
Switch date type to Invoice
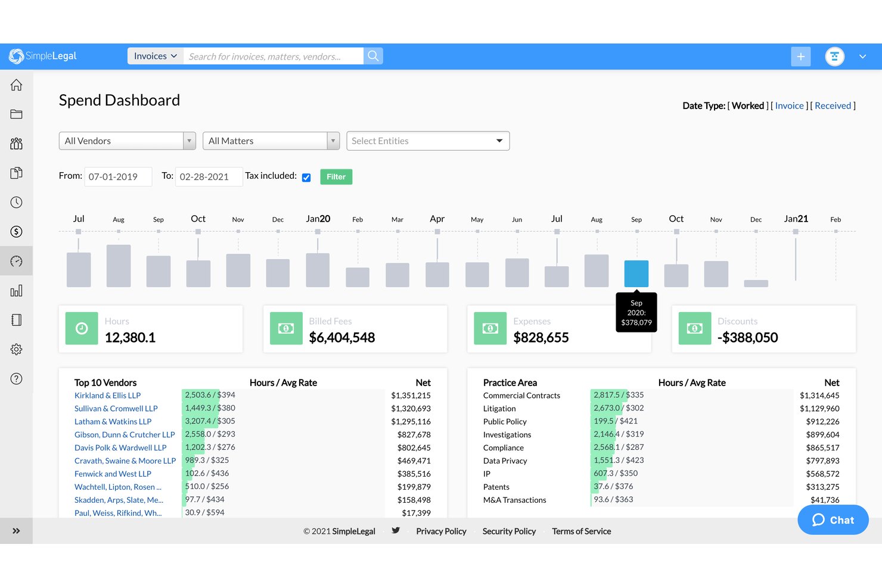(790, 105)
